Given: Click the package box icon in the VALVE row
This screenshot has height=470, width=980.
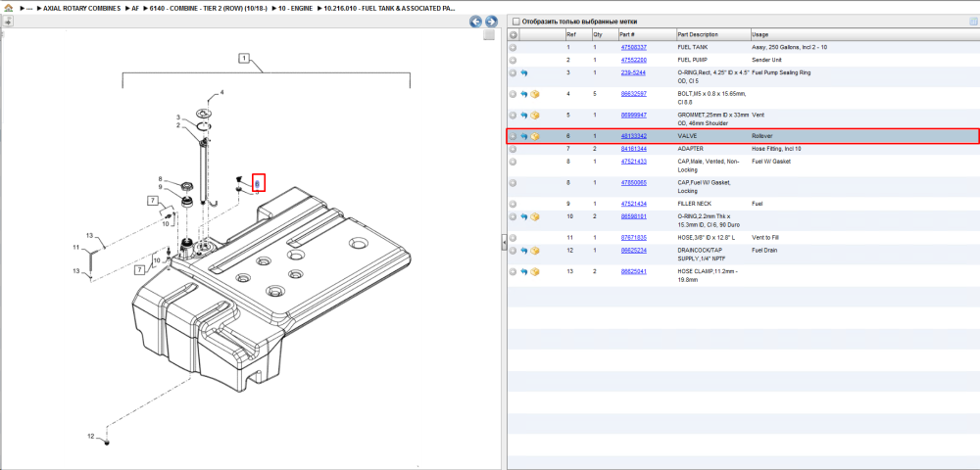Looking at the screenshot, I should point(535,136).
